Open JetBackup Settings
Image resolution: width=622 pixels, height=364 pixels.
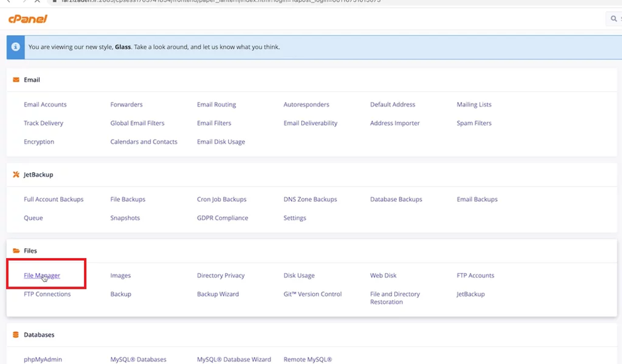tap(294, 218)
